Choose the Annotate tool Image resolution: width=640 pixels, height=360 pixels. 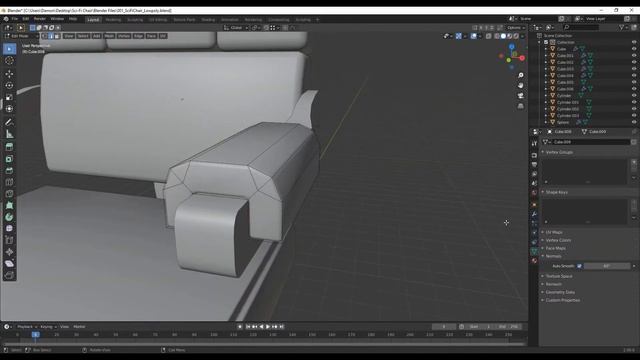(9, 122)
